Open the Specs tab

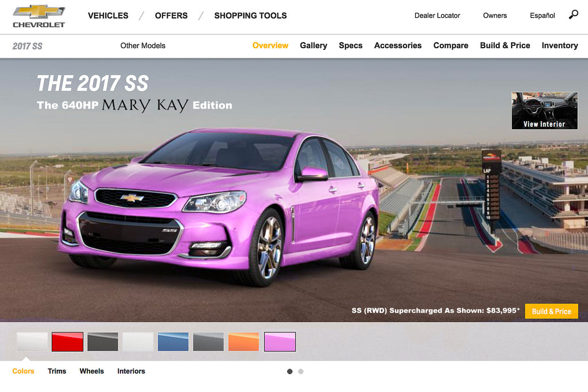tap(350, 45)
